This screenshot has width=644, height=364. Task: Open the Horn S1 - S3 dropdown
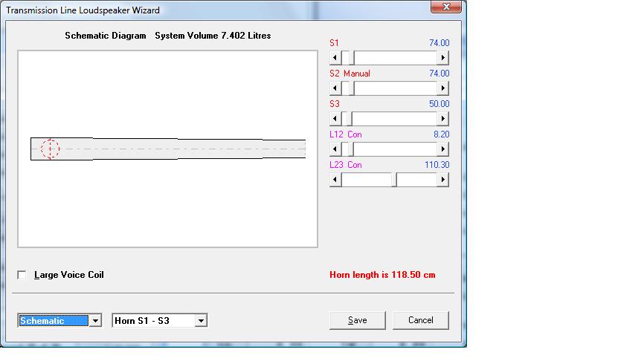(x=201, y=320)
